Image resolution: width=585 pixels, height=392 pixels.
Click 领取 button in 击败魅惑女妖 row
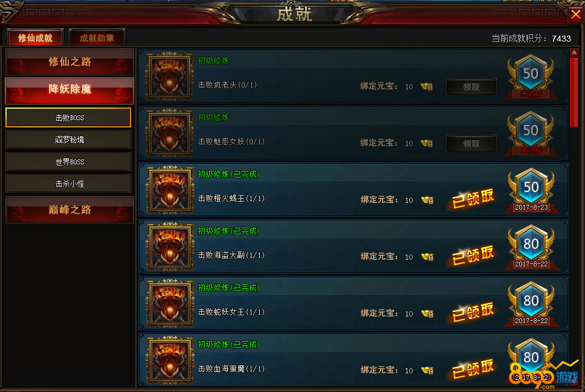click(x=471, y=144)
